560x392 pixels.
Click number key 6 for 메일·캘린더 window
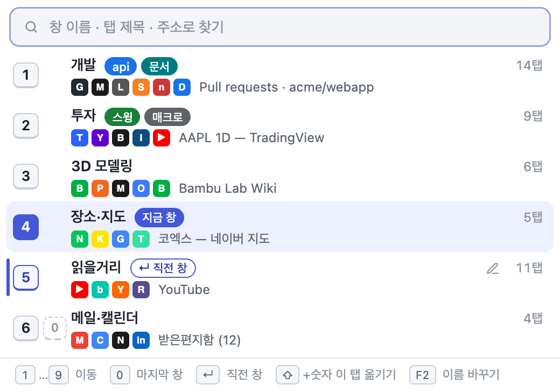[26, 328]
